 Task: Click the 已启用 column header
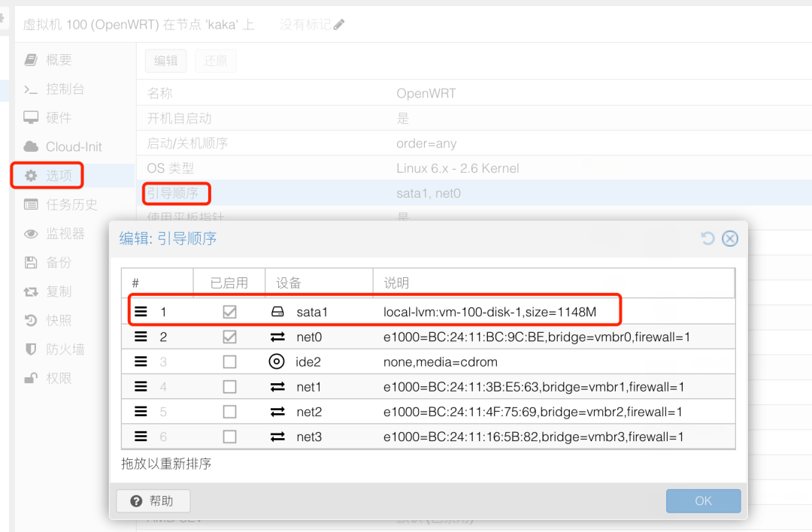pos(229,283)
